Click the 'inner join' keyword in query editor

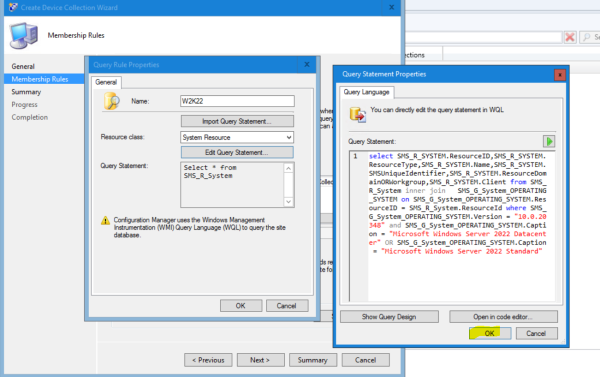(425, 191)
